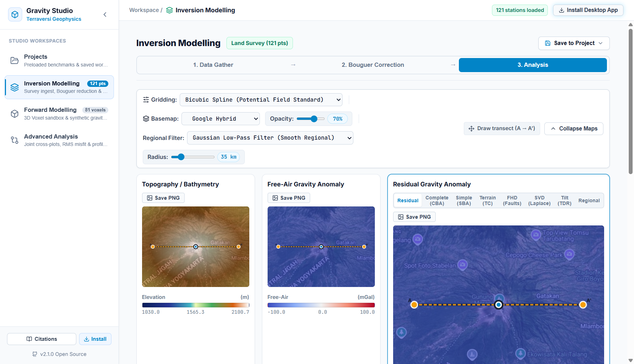Switch to the Simple (SBA) tab
Viewport: 634px width, 364px height.
(464, 200)
